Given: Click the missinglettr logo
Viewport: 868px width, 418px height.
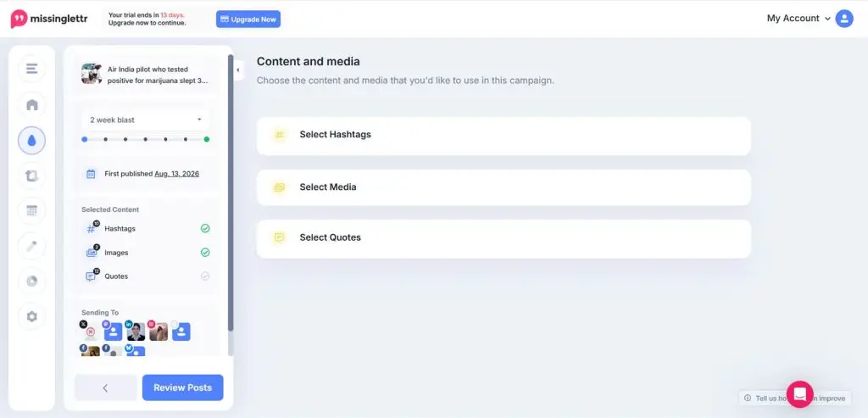Looking at the screenshot, I should point(48,19).
